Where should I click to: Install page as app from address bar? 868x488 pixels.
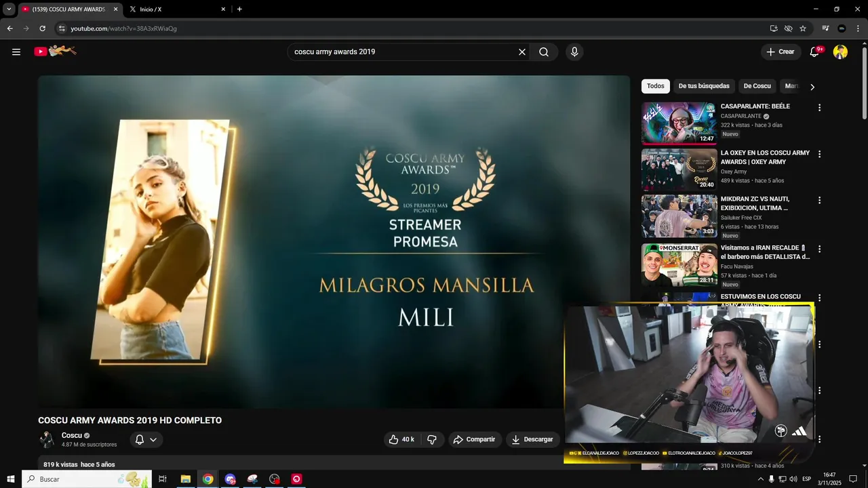click(x=774, y=28)
